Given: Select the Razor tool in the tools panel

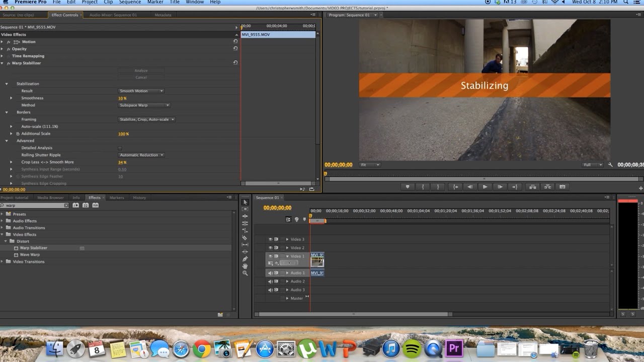Looking at the screenshot, I should [245, 238].
